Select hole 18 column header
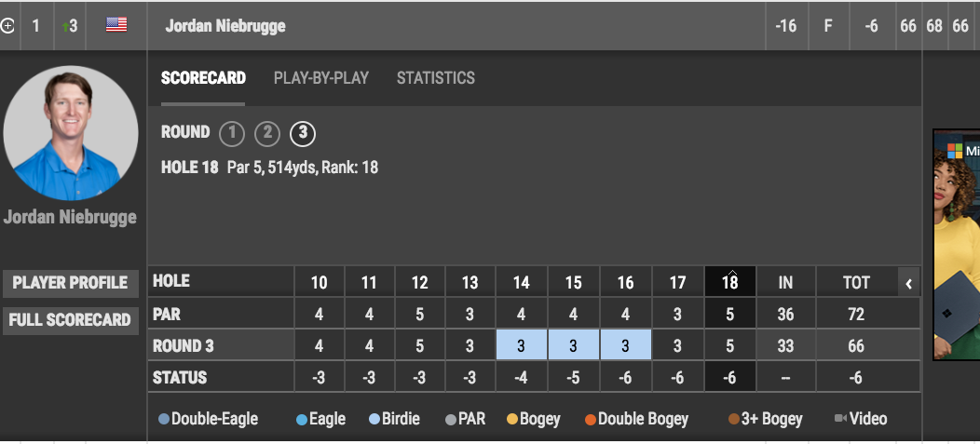Image resolution: width=980 pixels, height=444 pixels. point(729,282)
